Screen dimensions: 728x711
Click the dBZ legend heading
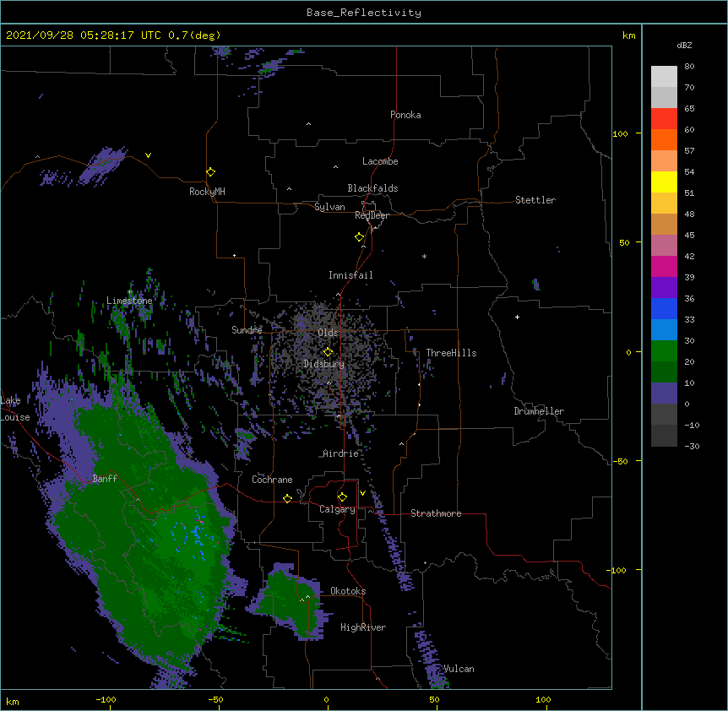tap(684, 46)
